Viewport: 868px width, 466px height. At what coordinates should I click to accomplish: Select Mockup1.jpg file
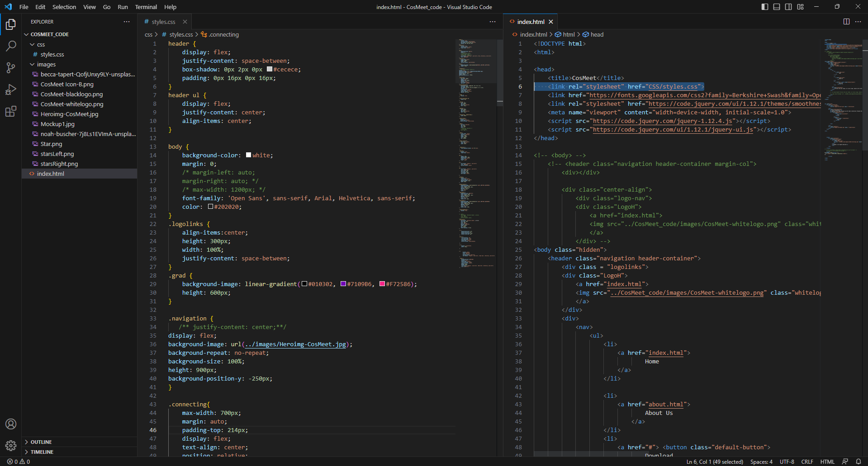79,124
